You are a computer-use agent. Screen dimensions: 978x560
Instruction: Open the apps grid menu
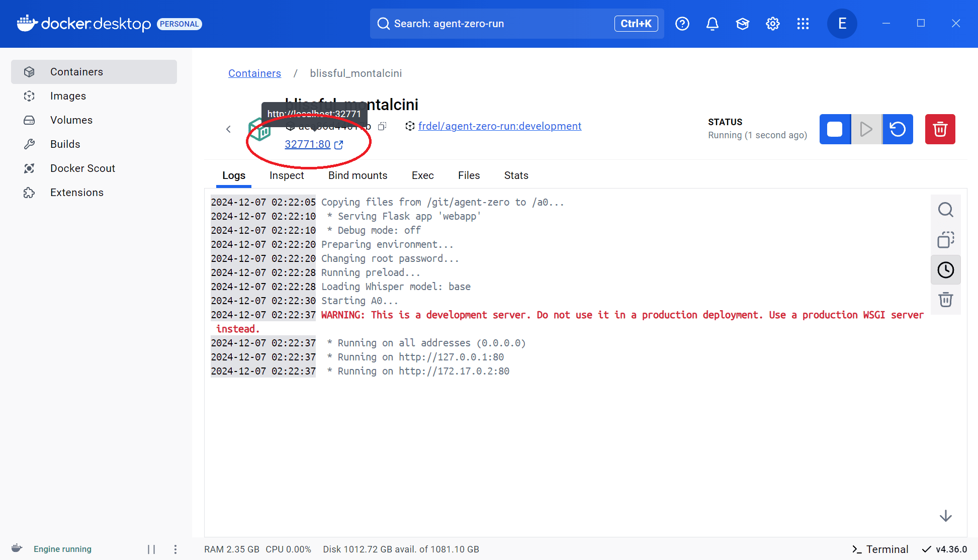(x=803, y=24)
